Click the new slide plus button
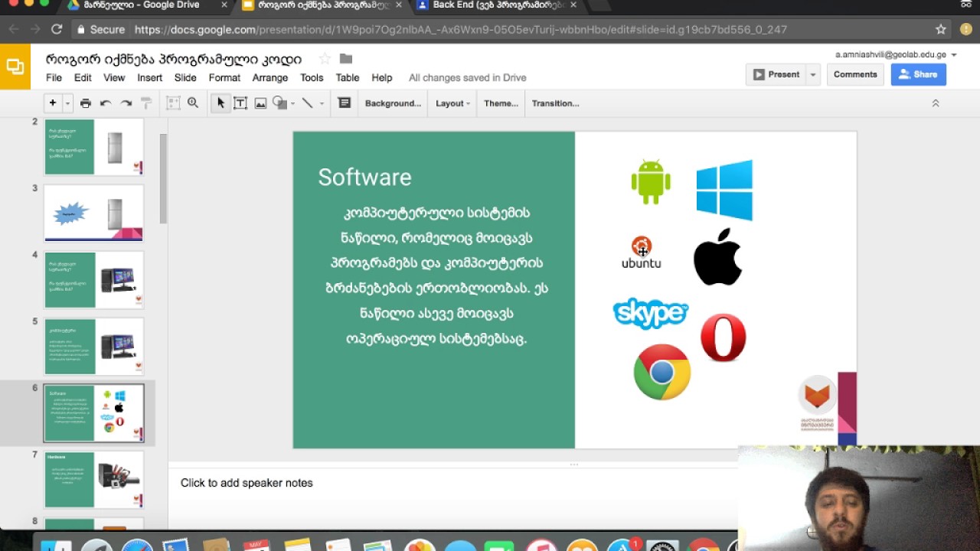Viewport: 980px width, 551px height. (x=53, y=103)
